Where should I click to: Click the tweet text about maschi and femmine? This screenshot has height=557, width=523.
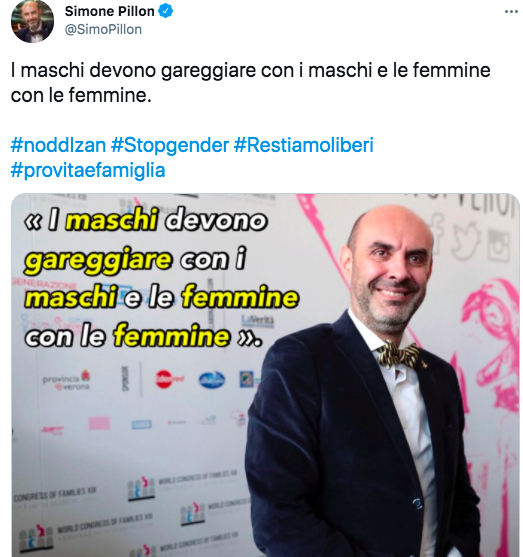(250, 83)
